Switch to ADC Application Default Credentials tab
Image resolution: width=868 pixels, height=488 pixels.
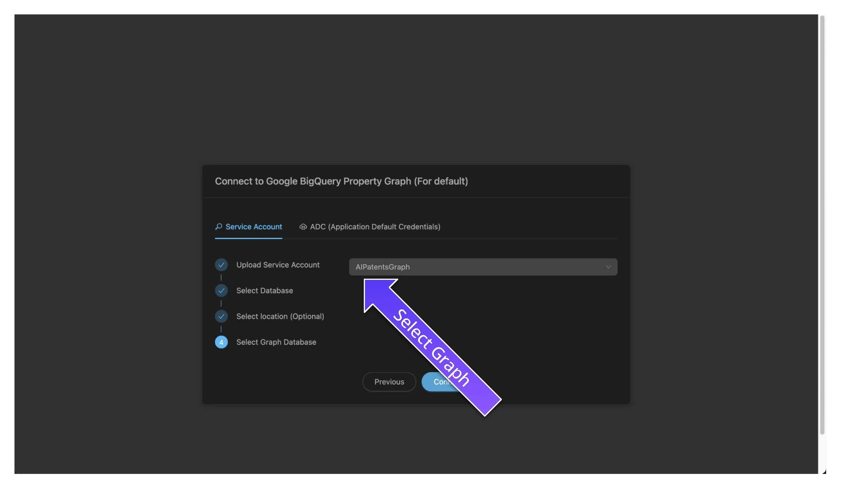pos(375,227)
